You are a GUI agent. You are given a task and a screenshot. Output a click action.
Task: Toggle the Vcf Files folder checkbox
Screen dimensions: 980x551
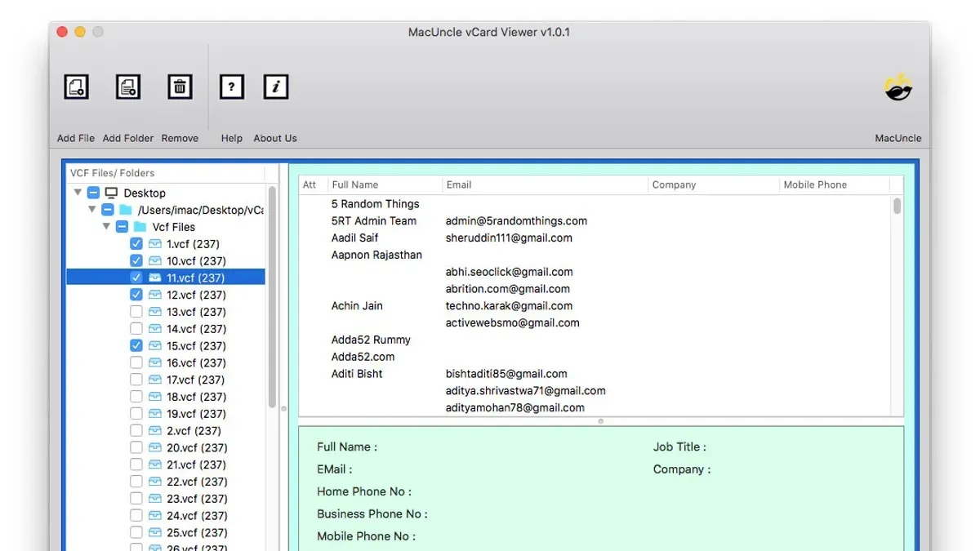(122, 227)
